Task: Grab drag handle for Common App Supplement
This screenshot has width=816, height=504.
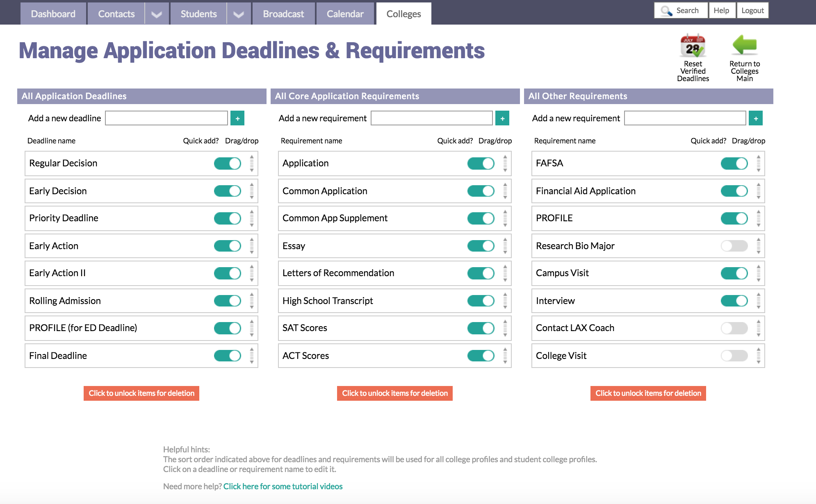Action: coord(505,218)
